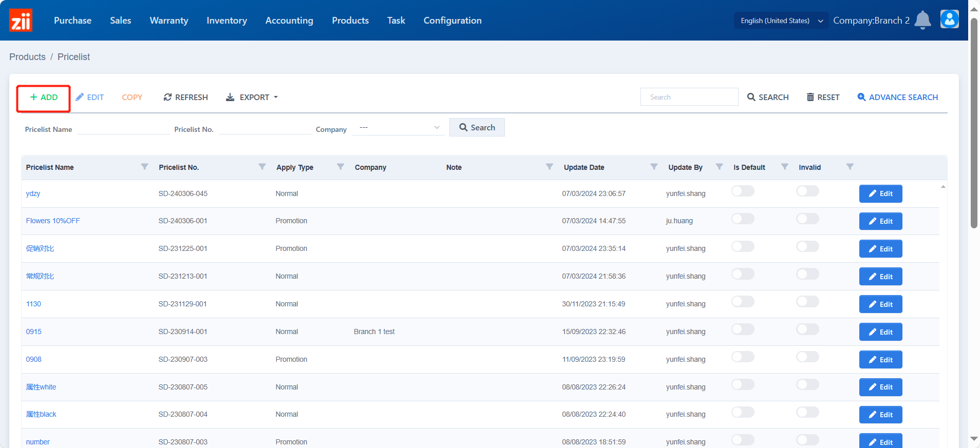Open the Company filter dropdown

(399, 128)
